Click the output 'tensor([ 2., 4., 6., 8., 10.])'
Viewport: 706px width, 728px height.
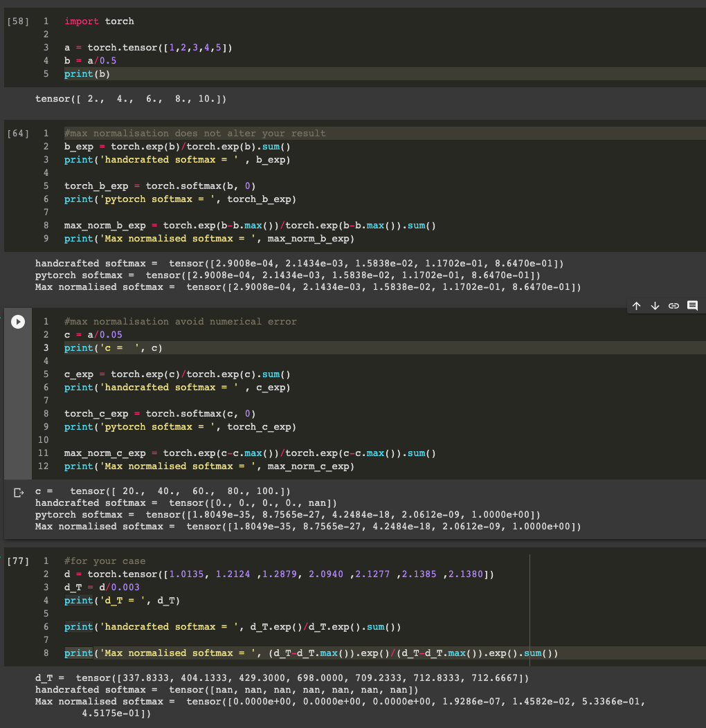click(x=131, y=99)
